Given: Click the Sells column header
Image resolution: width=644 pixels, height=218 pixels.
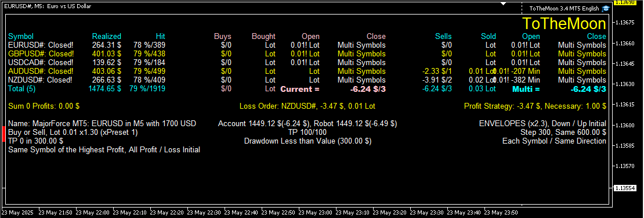Looking at the screenshot, I should [443, 36].
